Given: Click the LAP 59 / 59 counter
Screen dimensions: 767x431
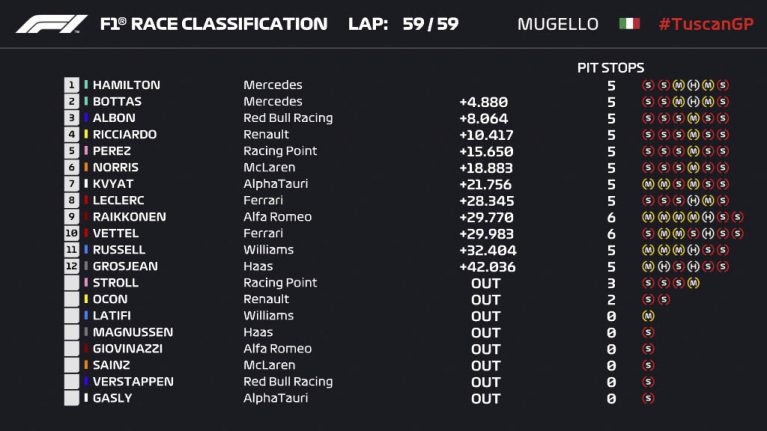Looking at the screenshot, I should point(404,24).
